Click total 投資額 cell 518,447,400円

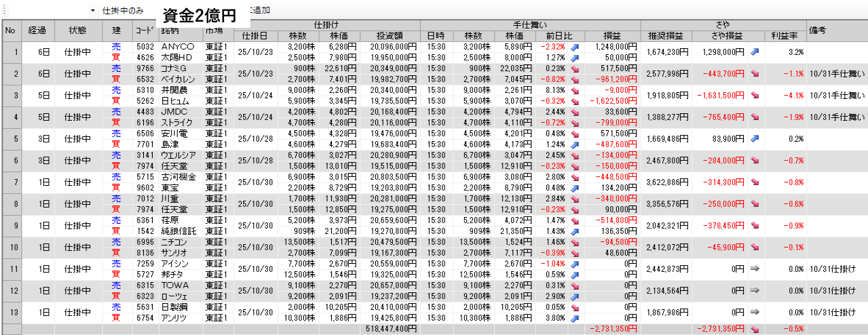point(387,329)
